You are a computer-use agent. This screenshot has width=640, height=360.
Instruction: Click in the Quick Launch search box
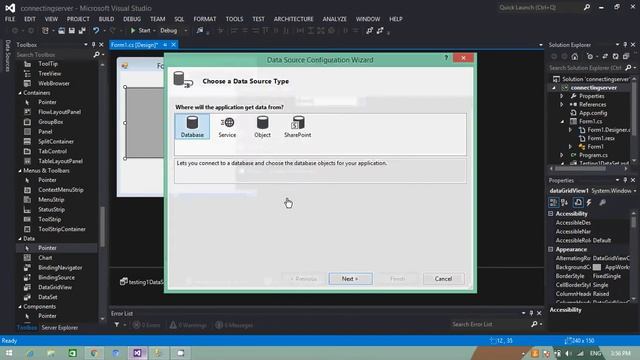tap(540, 7)
